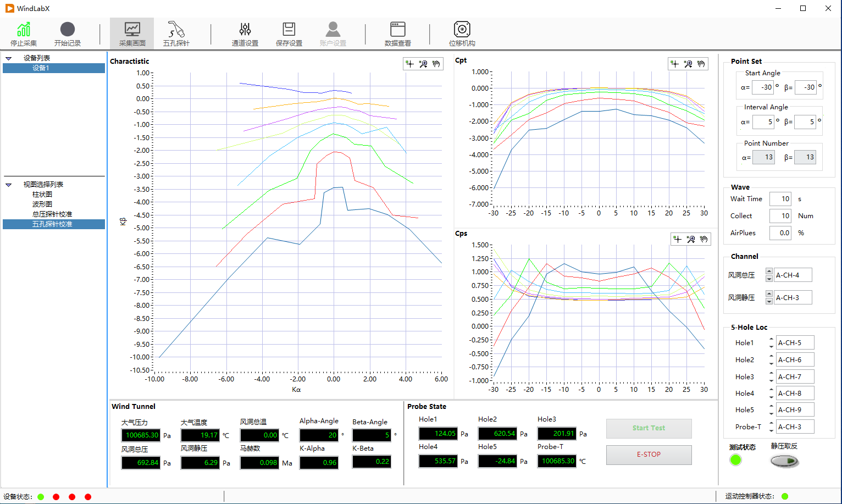Toggle the 静压取反 static pressure invert switch
Viewport: 842px width, 504px height.
click(x=784, y=461)
